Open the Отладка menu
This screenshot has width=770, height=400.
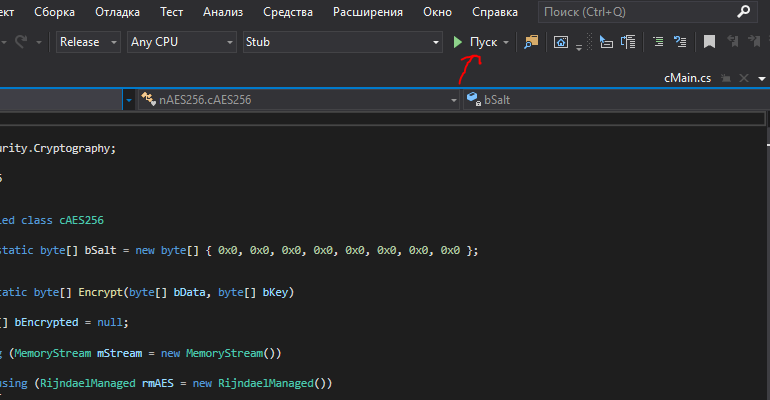(x=117, y=12)
